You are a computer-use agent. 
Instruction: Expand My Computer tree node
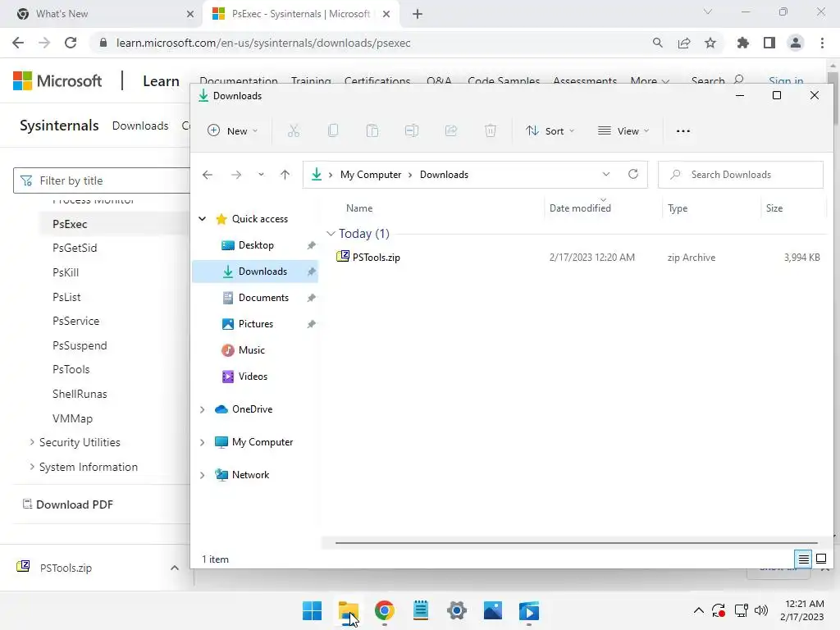coord(202,442)
